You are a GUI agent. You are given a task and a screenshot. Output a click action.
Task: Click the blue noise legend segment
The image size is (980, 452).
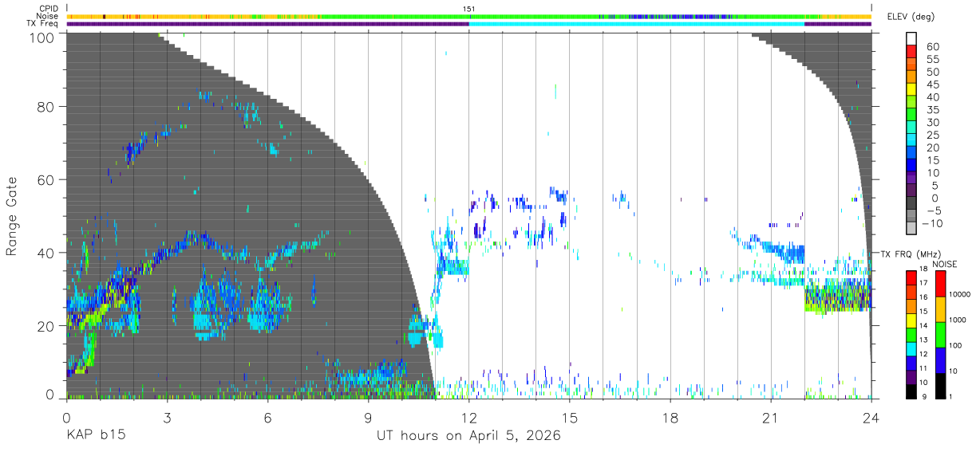pos(939,360)
